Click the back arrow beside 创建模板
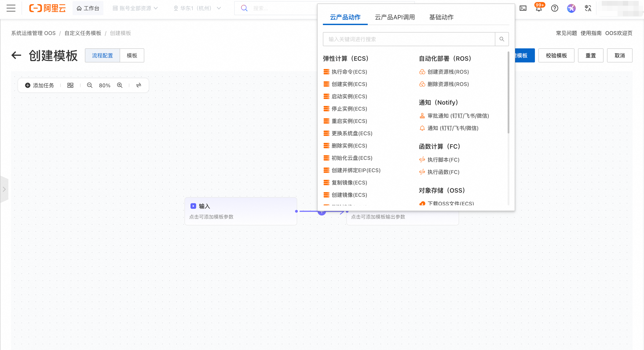 tap(16, 55)
